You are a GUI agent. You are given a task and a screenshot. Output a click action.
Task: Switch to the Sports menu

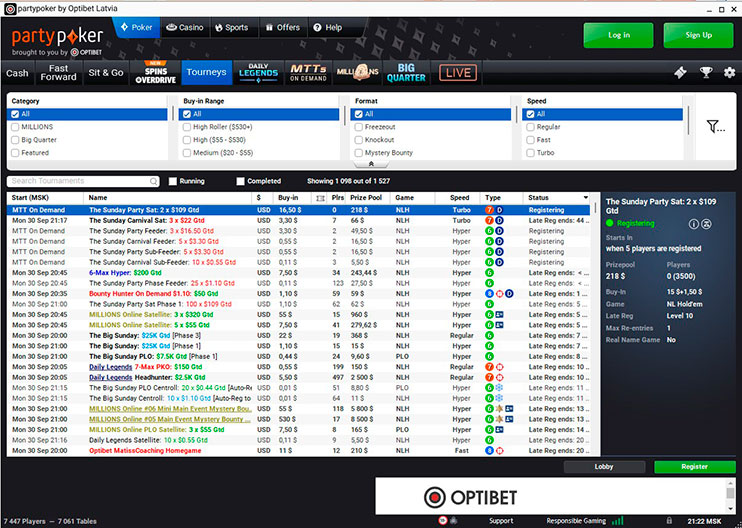(232, 27)
